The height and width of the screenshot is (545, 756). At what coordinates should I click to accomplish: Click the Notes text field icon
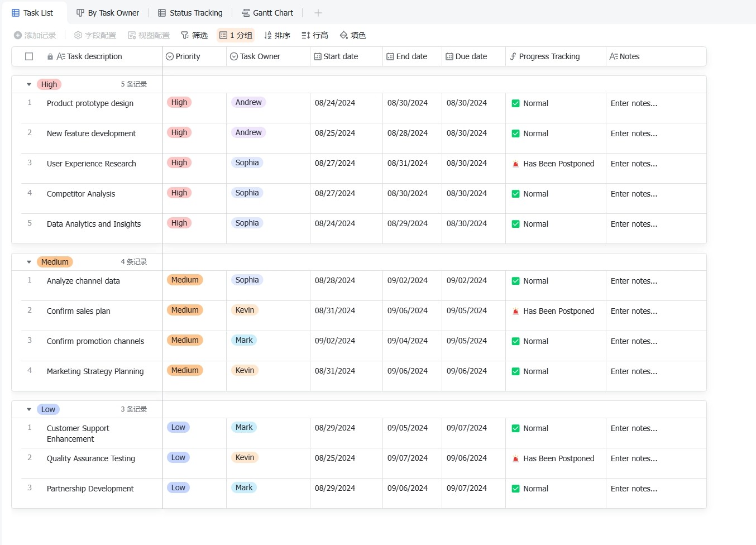(614, 56)
